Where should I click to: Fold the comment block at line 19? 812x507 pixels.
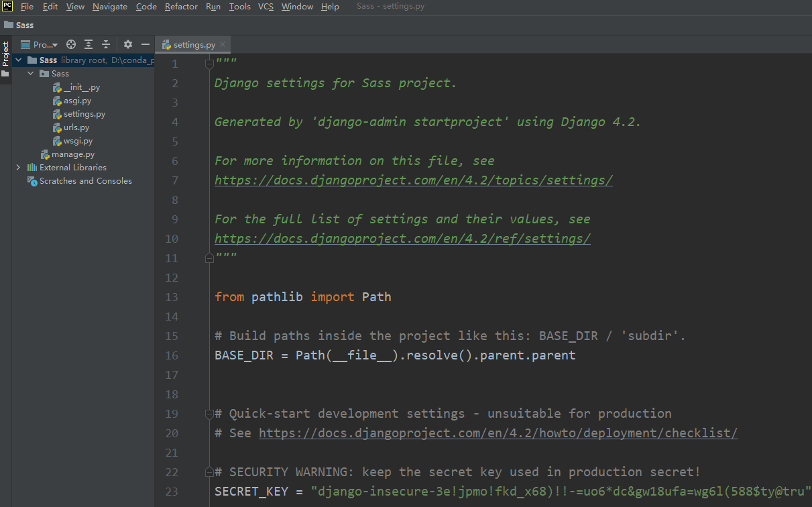[209, 414]
